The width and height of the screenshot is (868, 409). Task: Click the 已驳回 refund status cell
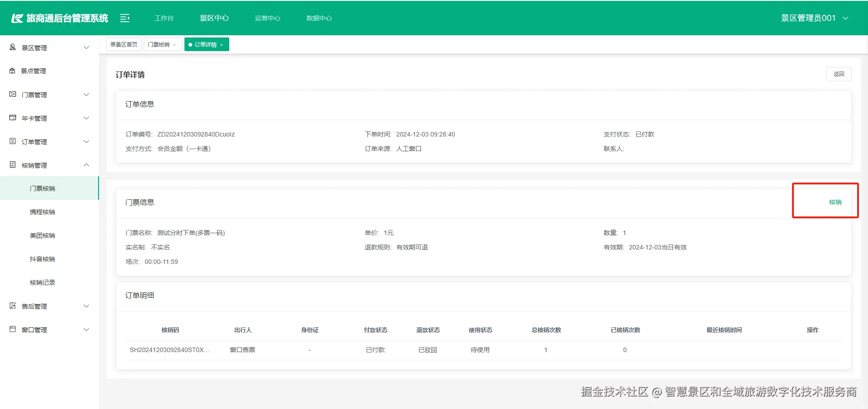coord(428,350)
